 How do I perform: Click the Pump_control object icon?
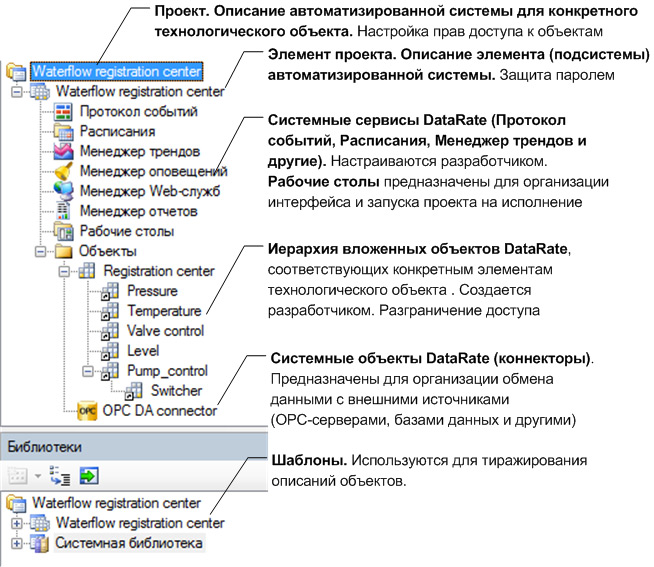(x=110, y=371)
